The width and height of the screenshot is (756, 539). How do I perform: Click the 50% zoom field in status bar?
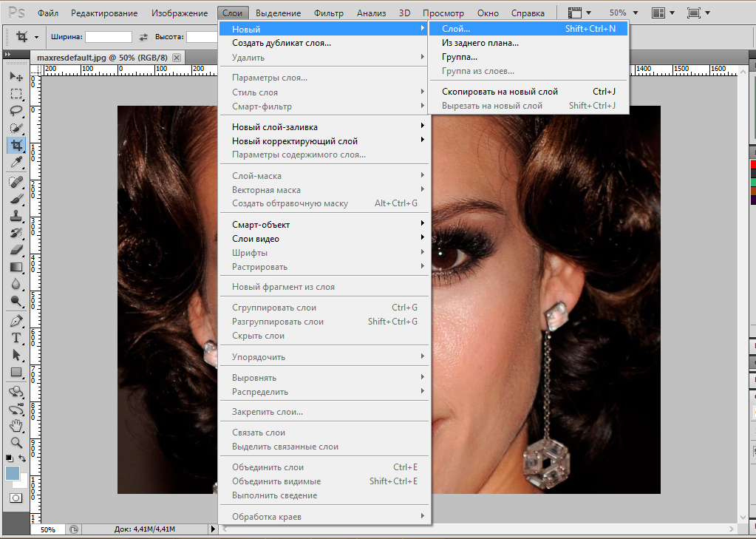pos(48,529)
